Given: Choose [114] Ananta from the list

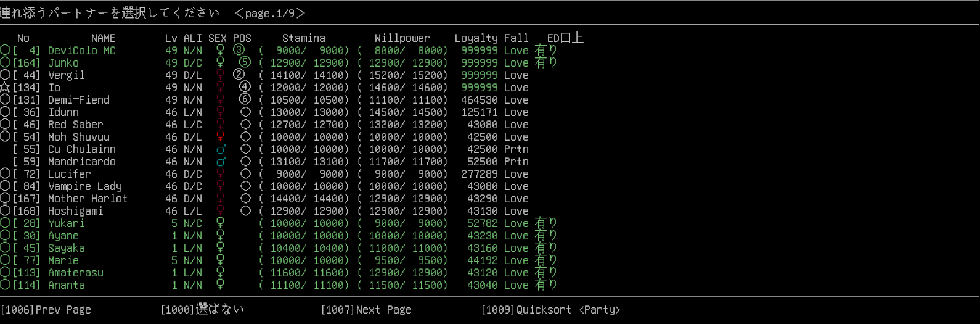Looking at the screenshot, I should 49,285.
